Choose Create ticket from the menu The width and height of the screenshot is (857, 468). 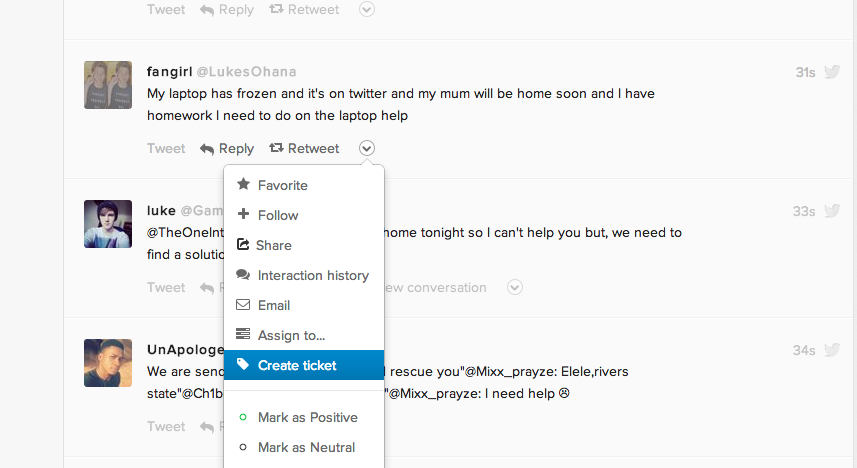coord(297,365)
